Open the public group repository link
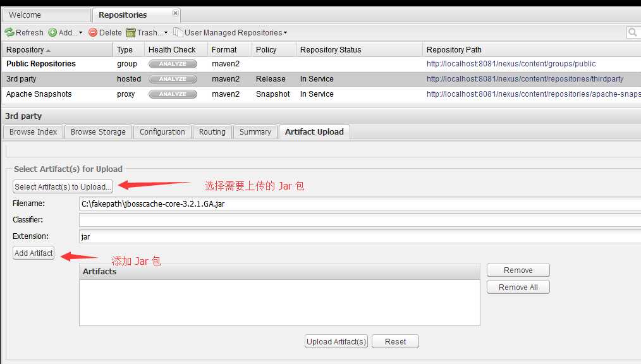The width and height of the screenshot is (641, 364). 511,64
